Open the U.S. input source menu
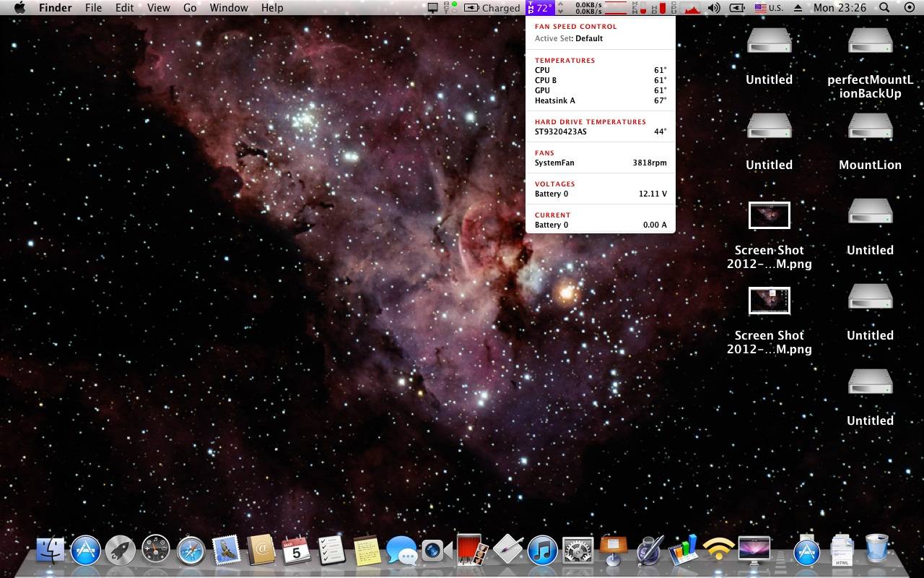The width and height of the screenshot is (924, 578). click(769, 8)
